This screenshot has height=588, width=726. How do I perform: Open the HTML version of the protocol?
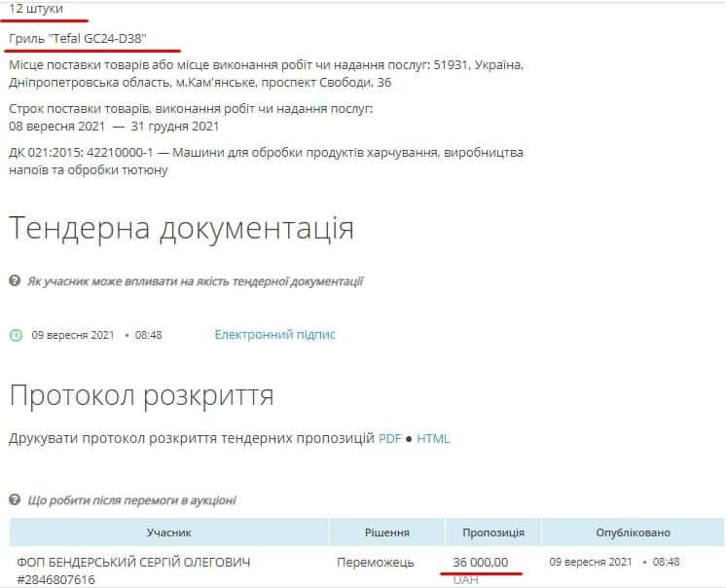tap(433, 439)
